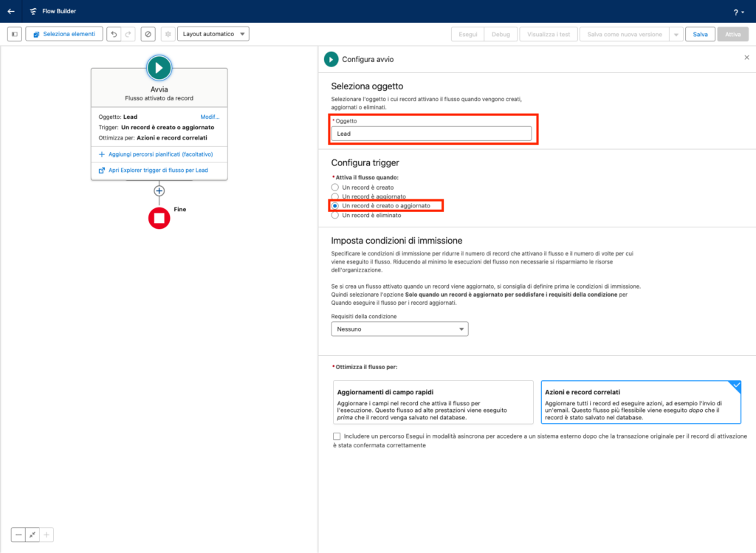Select the red Fine end node

[159, 218]
